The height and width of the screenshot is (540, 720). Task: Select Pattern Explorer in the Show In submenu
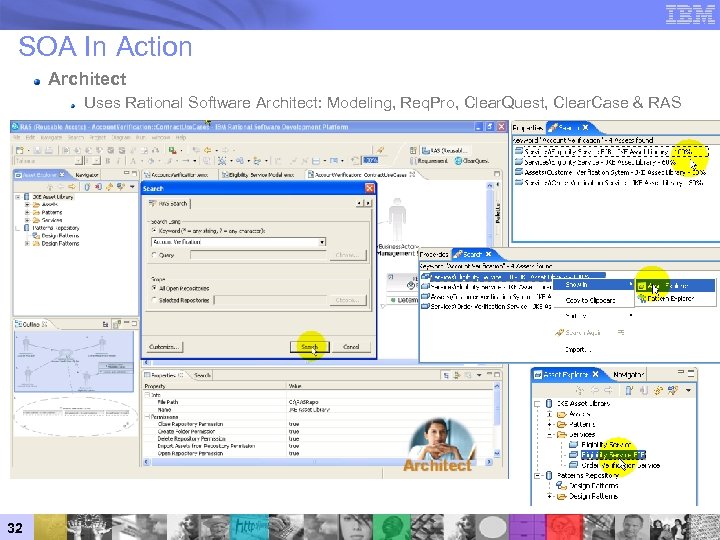tap(670, 298)
